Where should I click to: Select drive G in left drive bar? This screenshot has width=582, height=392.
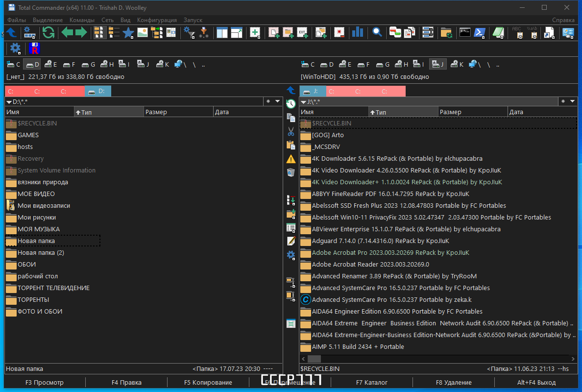pos(88,65)
